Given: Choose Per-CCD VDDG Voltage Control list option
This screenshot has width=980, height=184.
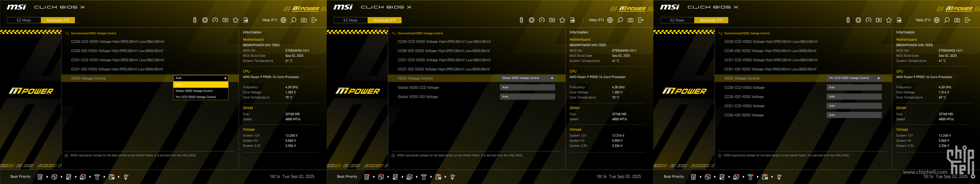Looking at the screenshot, I should pos(201,97).
